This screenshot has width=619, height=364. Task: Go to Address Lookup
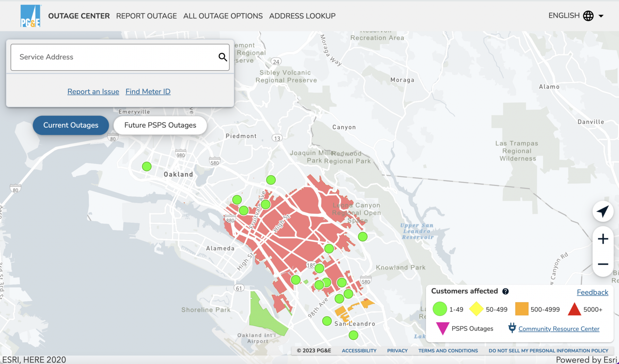pyautogui.click(x=302, y=16)
